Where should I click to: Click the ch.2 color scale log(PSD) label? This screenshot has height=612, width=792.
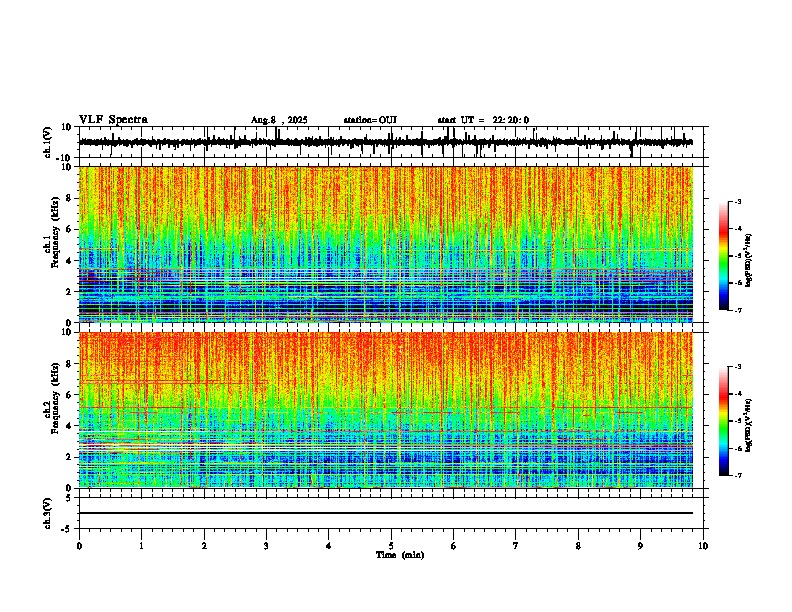(x=749, y=425)
